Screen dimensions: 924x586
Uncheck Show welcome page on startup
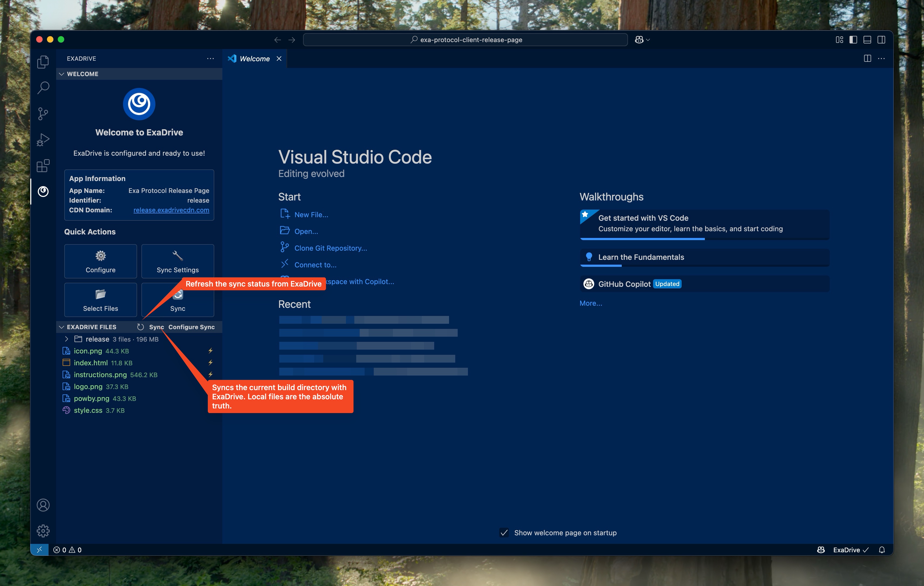point(504,533)
